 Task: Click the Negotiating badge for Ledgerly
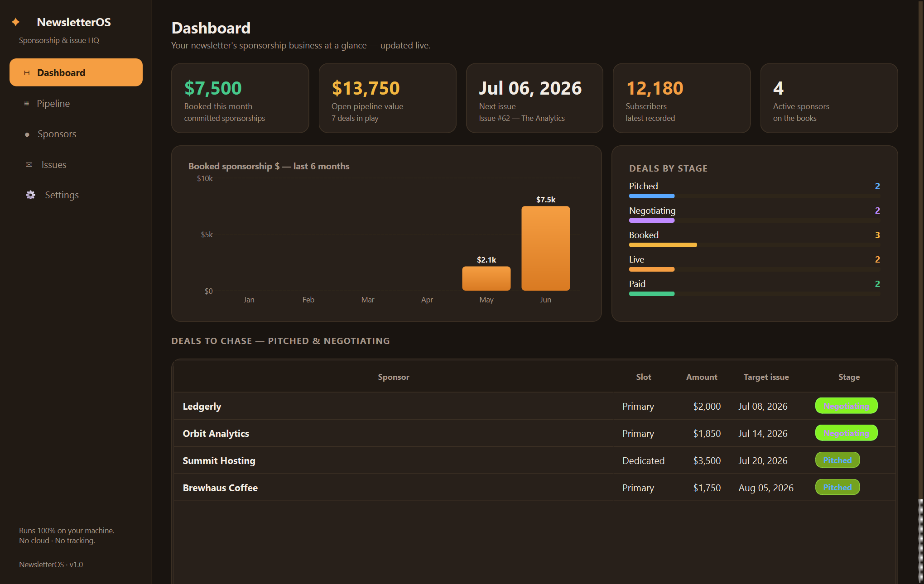pos(846,406)
